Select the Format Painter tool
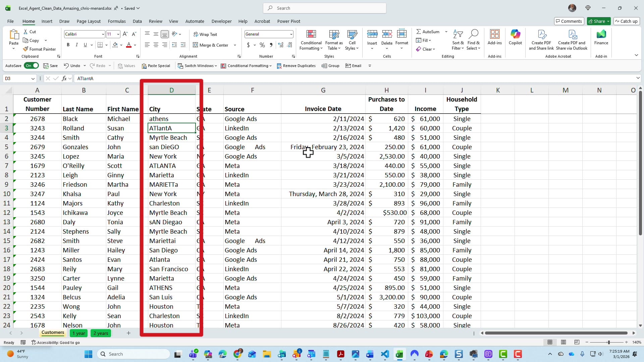 point(40,49)
